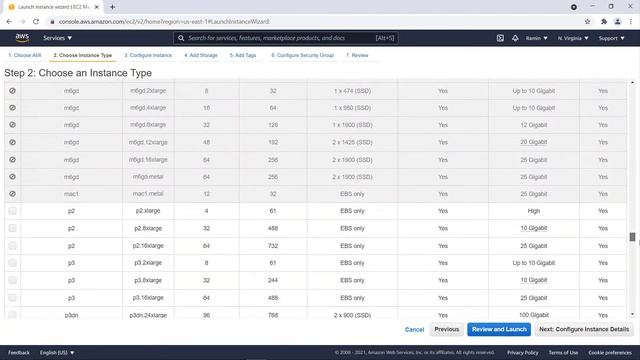Image resolution: width=640 pixels, height=360 pixels.
Task: Open a new browser tab
Action: click(112, 7)
